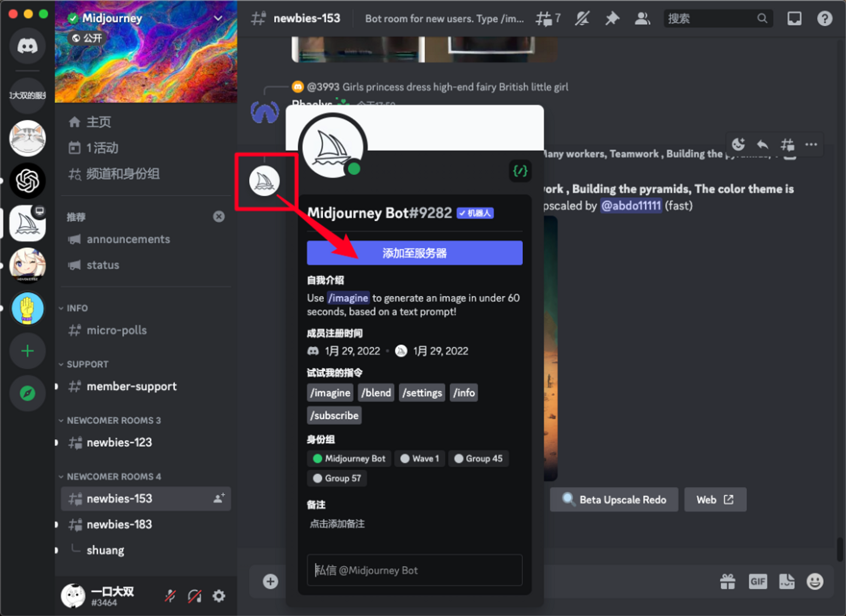Open the announcements channel
The width and height of the screenshot is (846, 616).
click(x=128, y=239)
